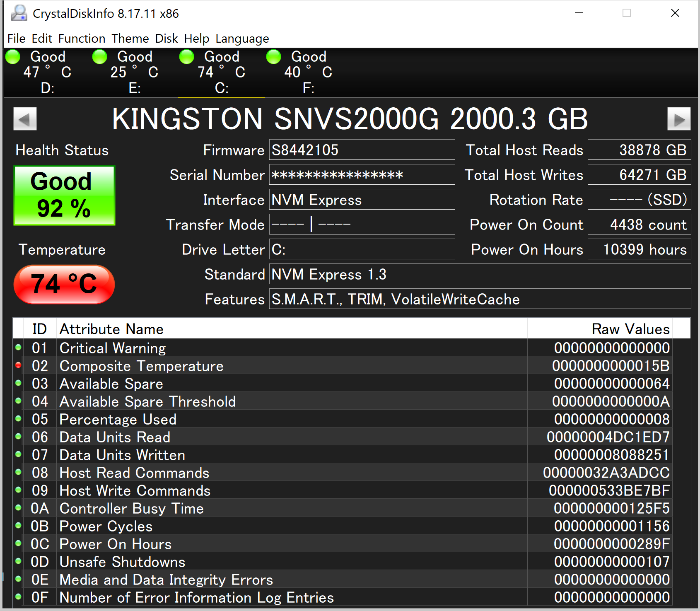Click the green status dot of Critical Warning
Viewport: 700px width, 611px height.
pyautogui.click(x=18, y=348)
